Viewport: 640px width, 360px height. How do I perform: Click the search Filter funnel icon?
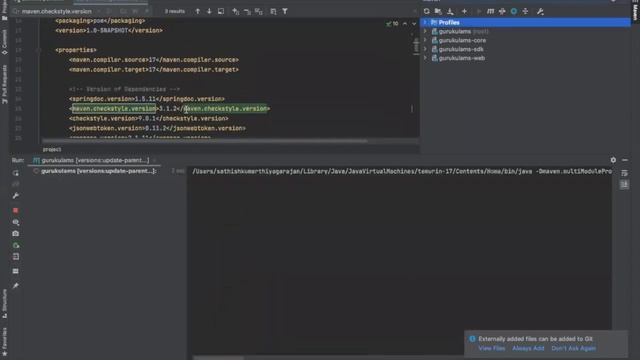point(285,11)
